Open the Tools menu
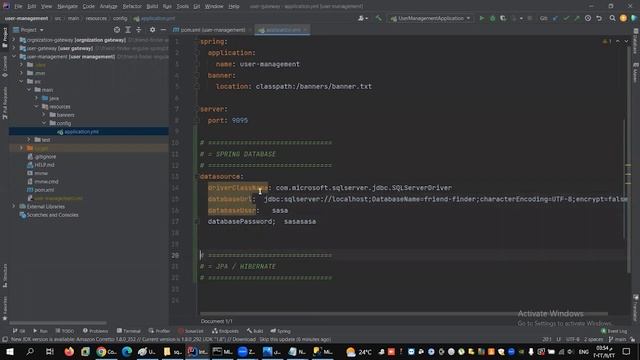This screenshot has width=640, height=360. pos(182,6)
